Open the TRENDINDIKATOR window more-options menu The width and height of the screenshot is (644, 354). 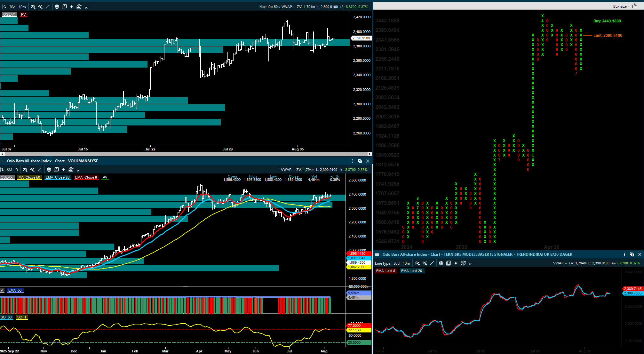[624, 254]
